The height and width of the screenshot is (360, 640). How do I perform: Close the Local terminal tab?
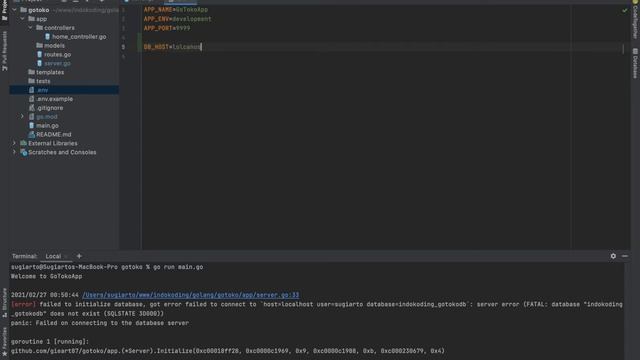pos(66,256)
